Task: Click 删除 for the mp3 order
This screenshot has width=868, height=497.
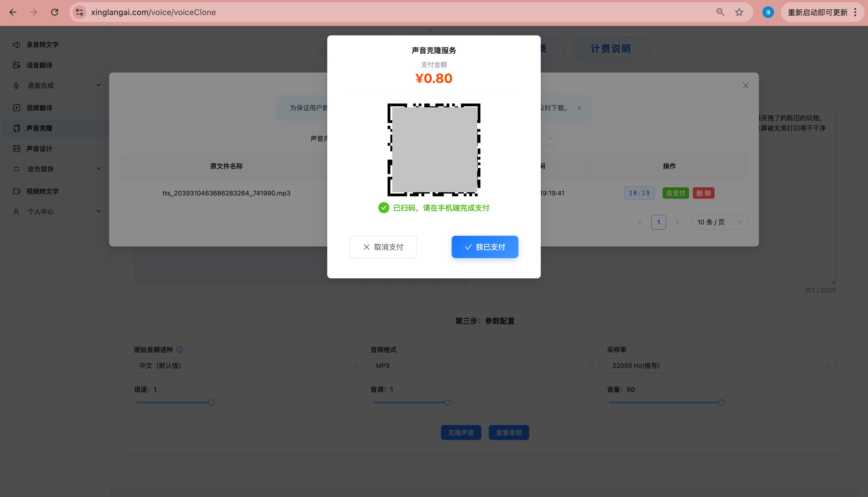Action: 704,193
